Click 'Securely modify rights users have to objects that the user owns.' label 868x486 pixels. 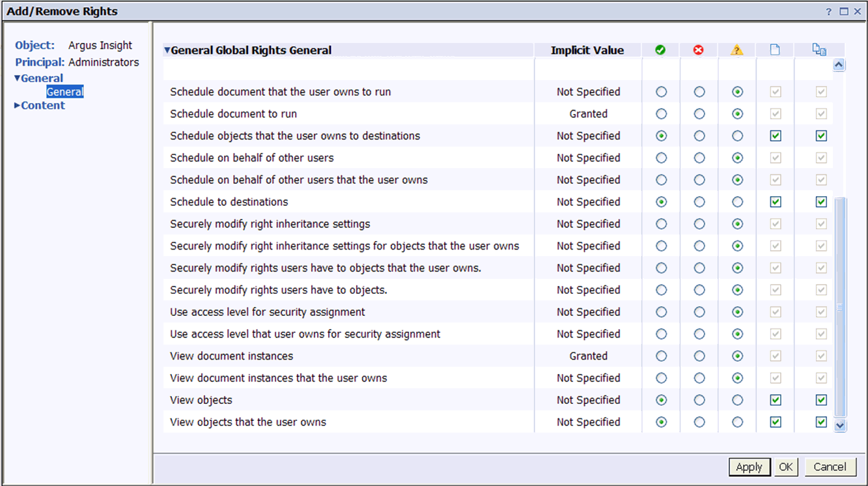(x=326, y=268)
